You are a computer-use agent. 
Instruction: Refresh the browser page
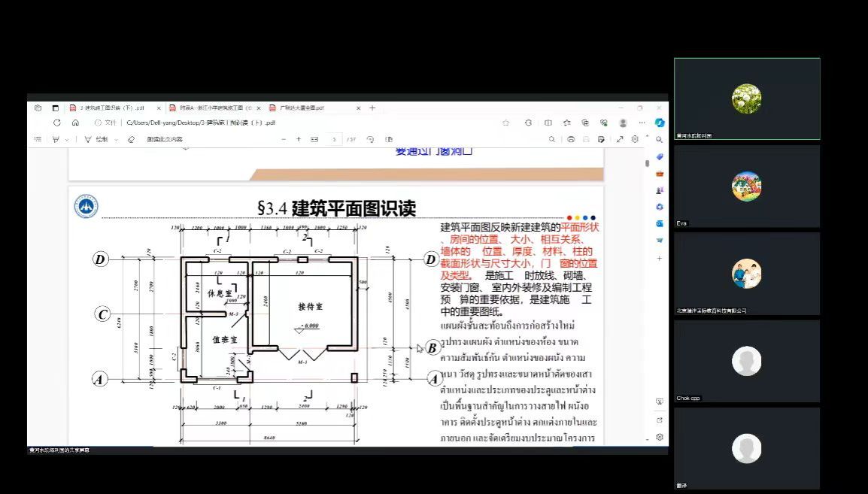[56, 123]
